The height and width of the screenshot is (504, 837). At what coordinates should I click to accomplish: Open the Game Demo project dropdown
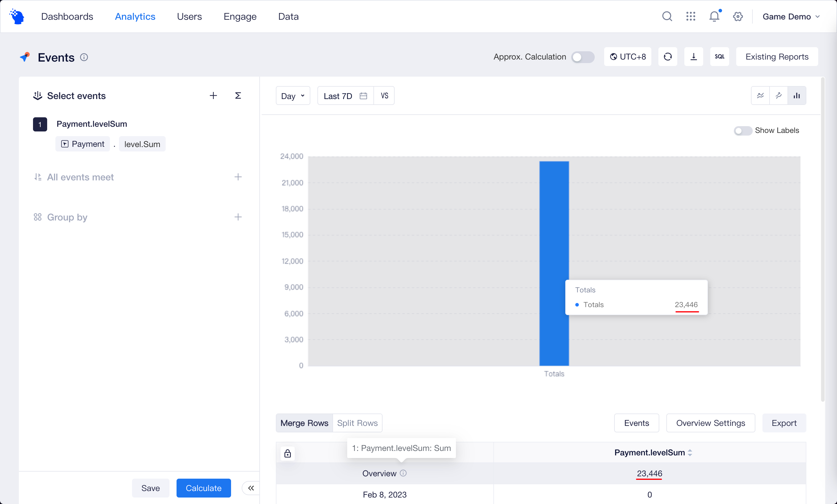coord(791,16)
